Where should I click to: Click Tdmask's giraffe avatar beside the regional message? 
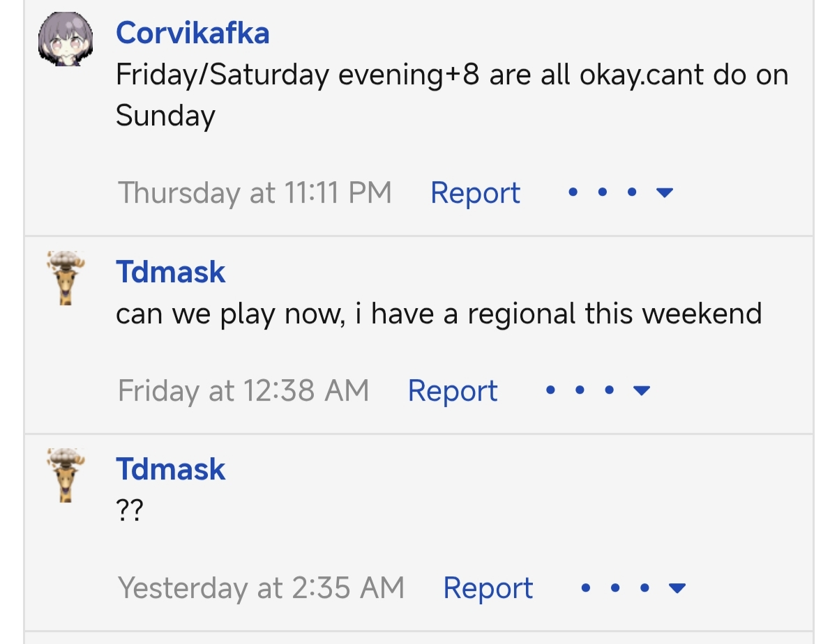tap(66, 278)
